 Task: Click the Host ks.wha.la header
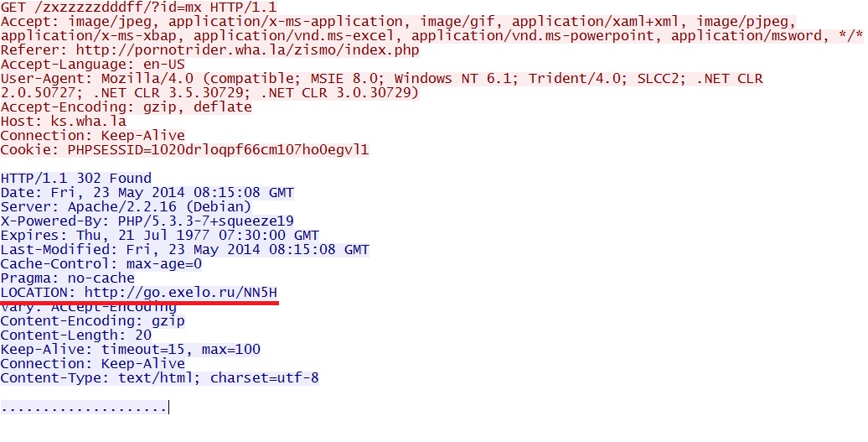(63, 121)
